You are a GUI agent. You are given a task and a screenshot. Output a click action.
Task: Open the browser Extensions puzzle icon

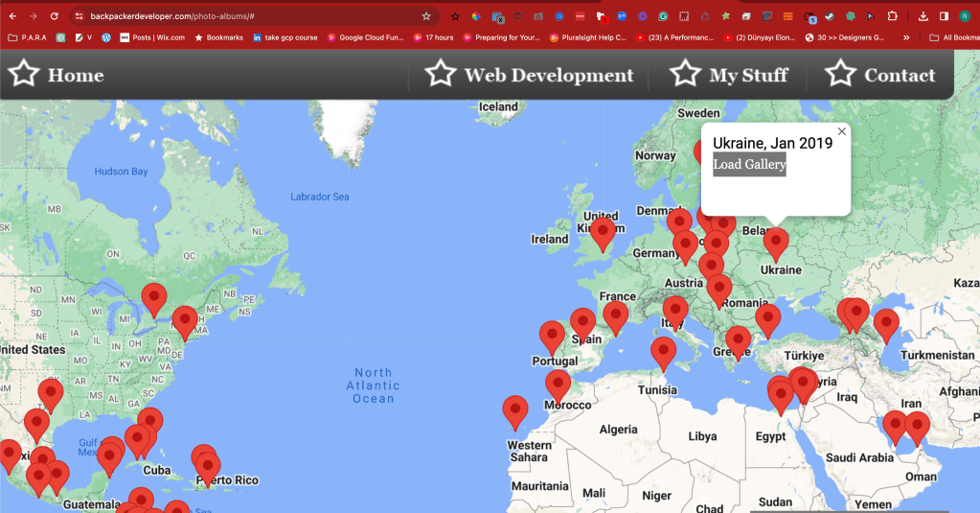coord(893,16)
